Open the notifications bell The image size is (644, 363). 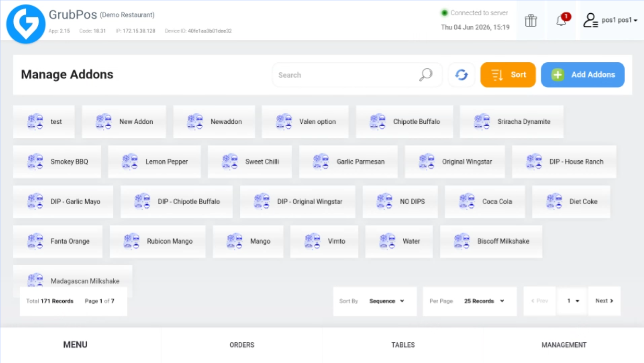(561, 20)
